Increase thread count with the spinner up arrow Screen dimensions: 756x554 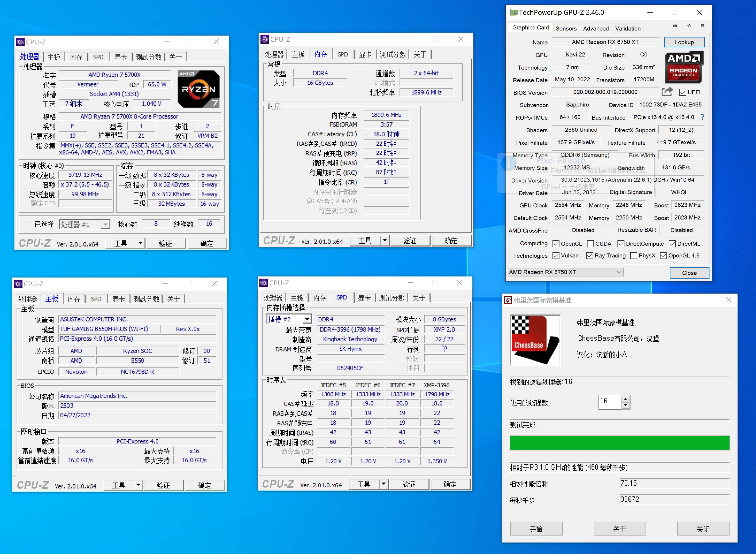pyautogui.click(x=626, y=399)
